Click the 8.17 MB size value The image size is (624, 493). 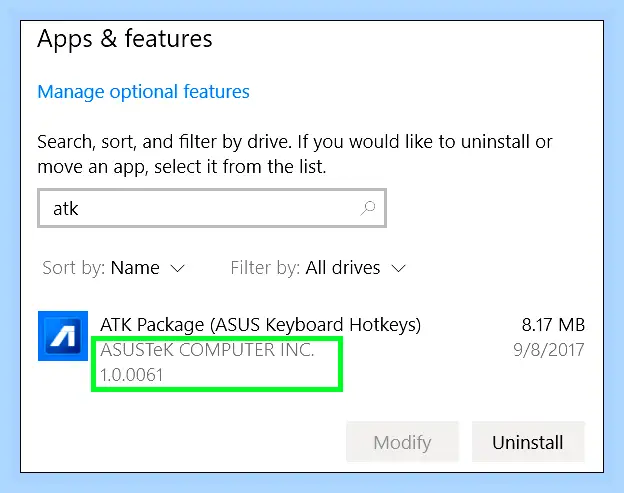(553, 325)
